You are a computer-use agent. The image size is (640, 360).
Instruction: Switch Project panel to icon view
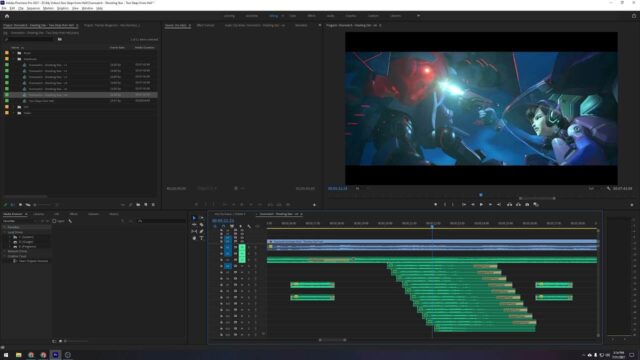tap(20, 204)
